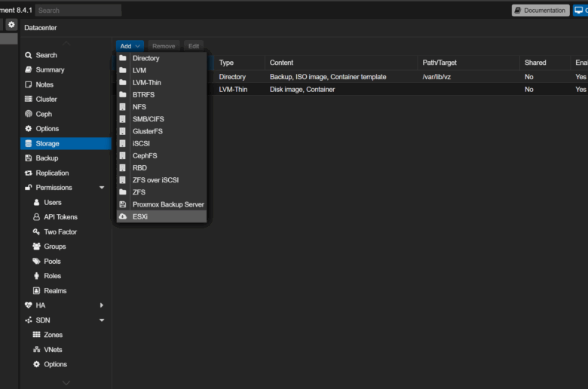Click the API Tokens user icon

click(36, 217)
